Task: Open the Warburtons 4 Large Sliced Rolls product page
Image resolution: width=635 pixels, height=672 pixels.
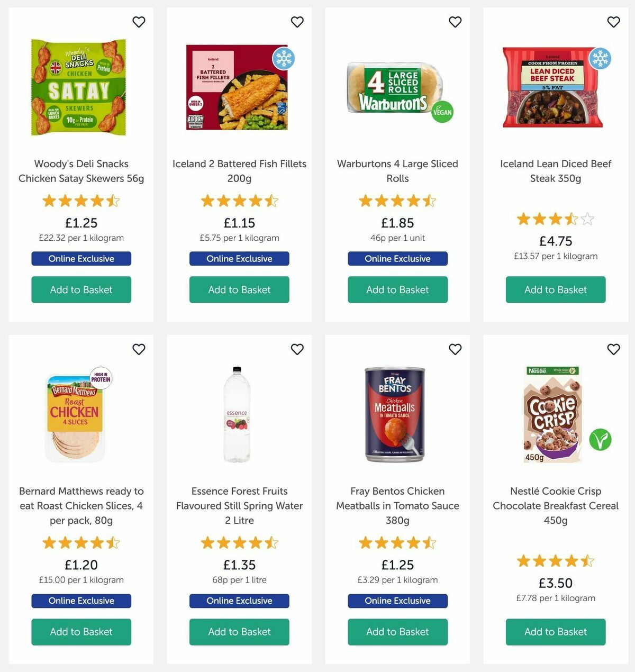Action: tap(397, 171)
